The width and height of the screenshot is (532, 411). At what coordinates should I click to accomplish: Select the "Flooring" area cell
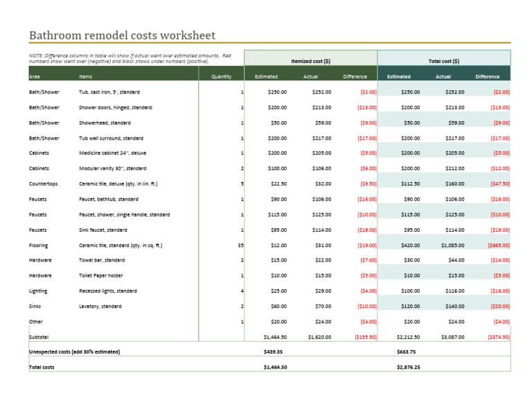point(39,245)
